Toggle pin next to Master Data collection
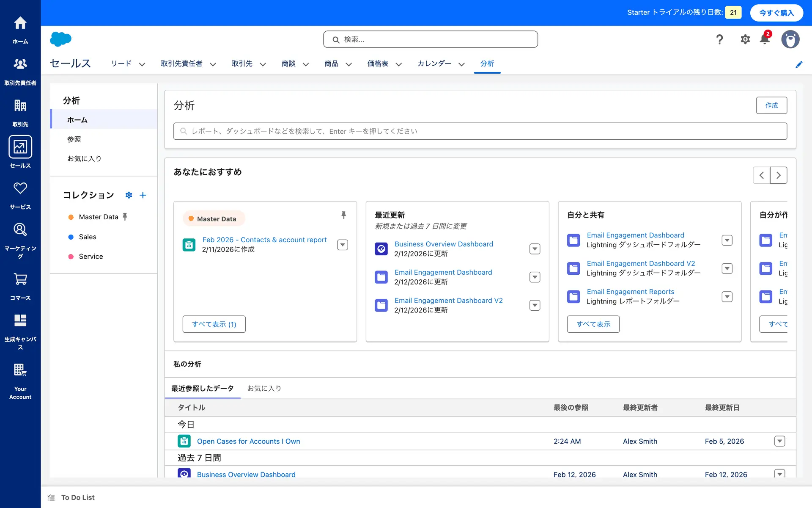 125,217
